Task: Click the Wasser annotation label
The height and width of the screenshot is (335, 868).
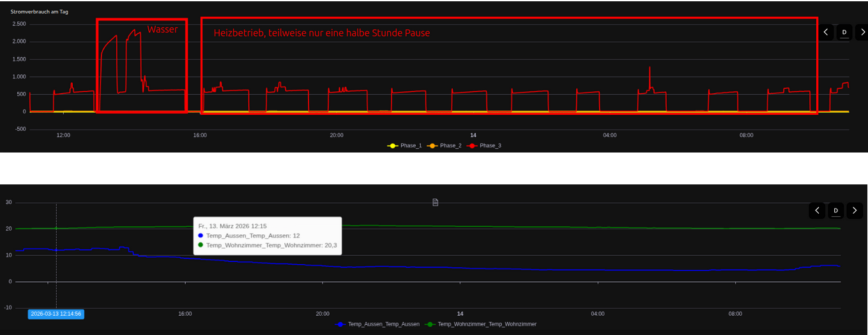Action: pyautogui.click(x=162, y=29)
